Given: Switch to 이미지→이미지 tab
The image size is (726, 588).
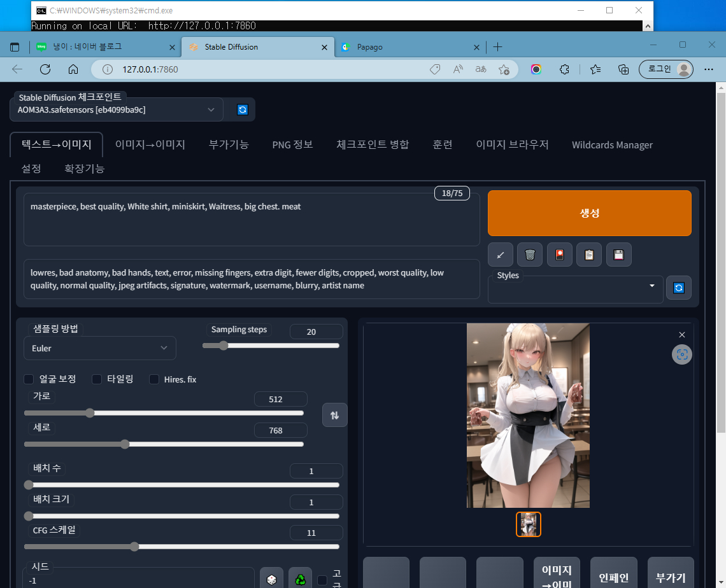Looking at the screenshot, I should [150, 145].
